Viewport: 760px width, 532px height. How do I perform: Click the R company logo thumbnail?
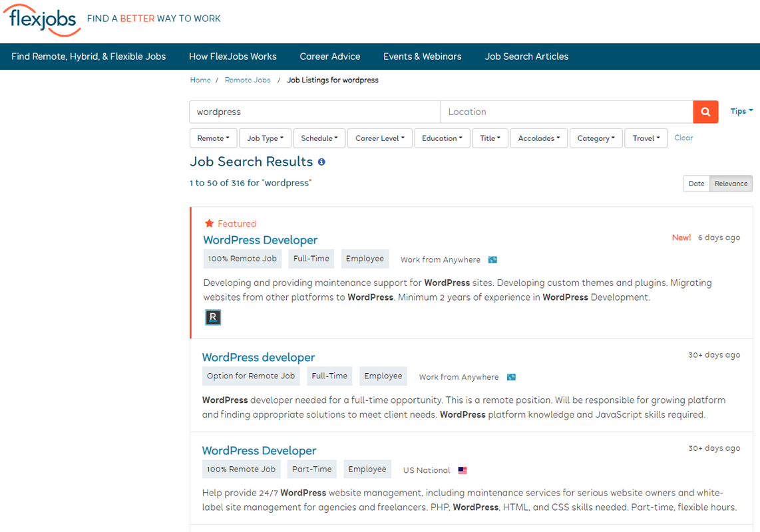click(x=213, y=317)
